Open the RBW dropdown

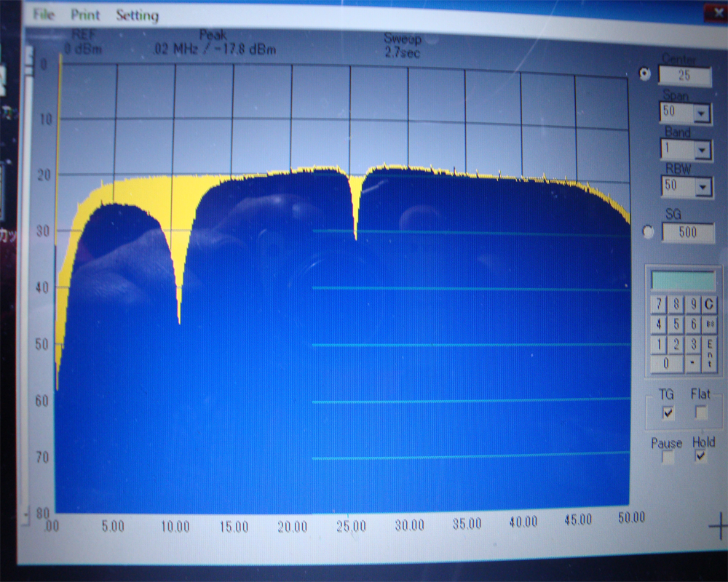(x=702, y=188)
